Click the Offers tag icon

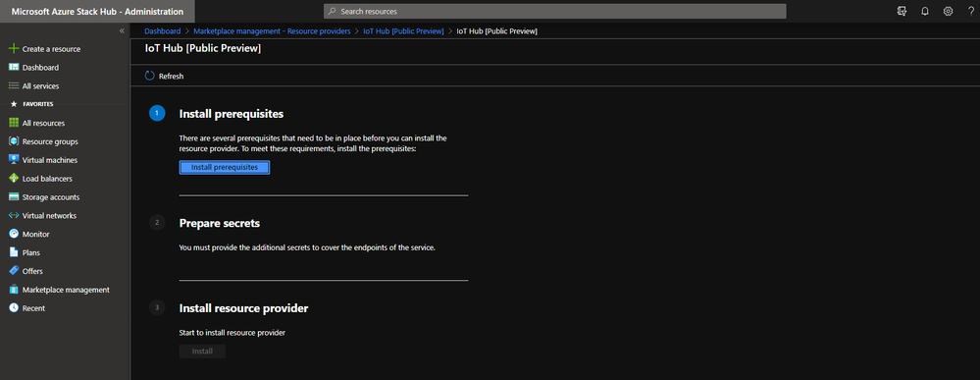point(14,271)
